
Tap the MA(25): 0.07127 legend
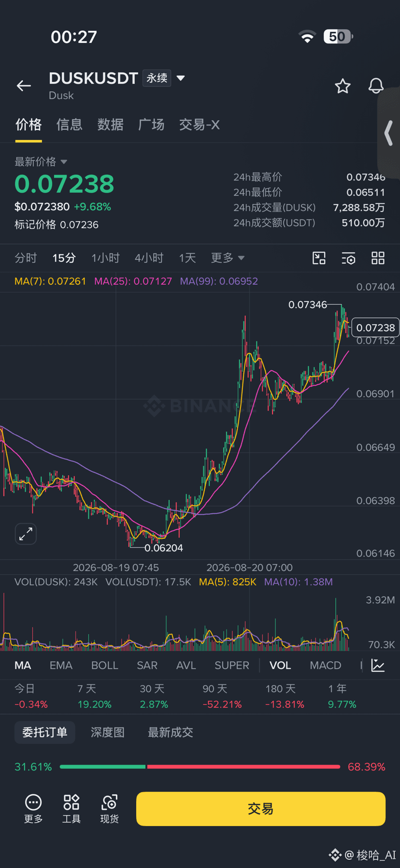(x=133, y=281)
